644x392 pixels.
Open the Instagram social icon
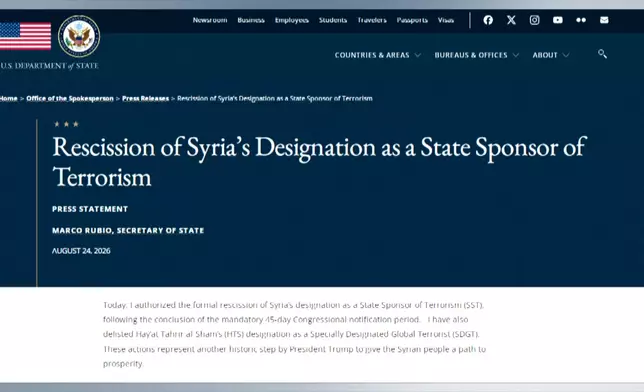click(534, 20)
